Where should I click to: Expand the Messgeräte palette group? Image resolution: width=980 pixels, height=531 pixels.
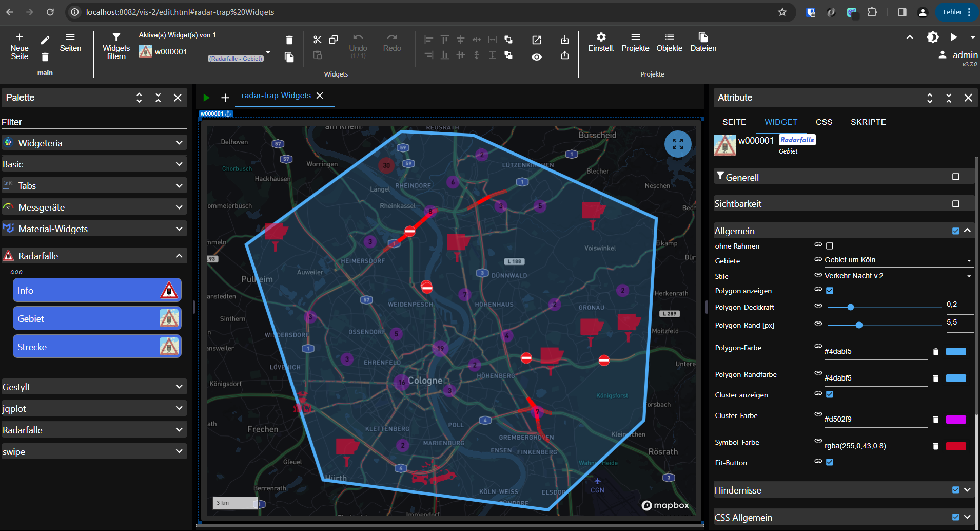click(94, 207)
